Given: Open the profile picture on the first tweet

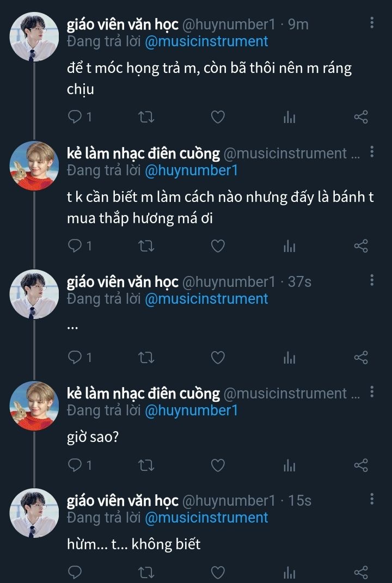Looking at the screenshot, I should point(34,36).
